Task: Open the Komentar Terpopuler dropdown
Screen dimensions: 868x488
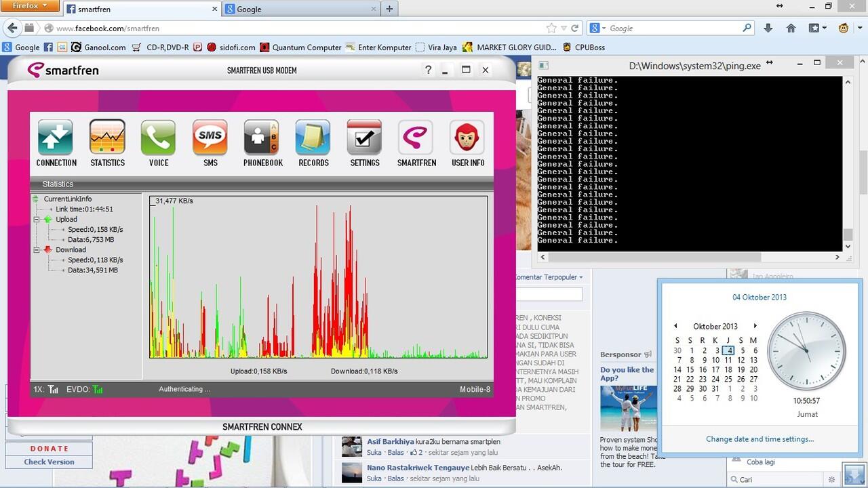Action: pyautogui.click(x=549, y=277)
